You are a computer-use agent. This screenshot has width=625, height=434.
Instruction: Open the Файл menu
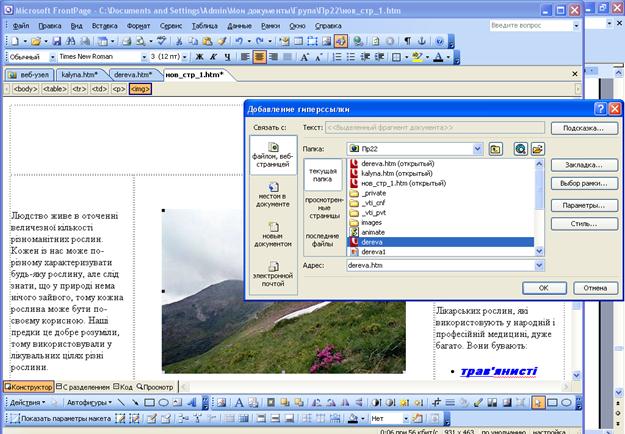21,26
